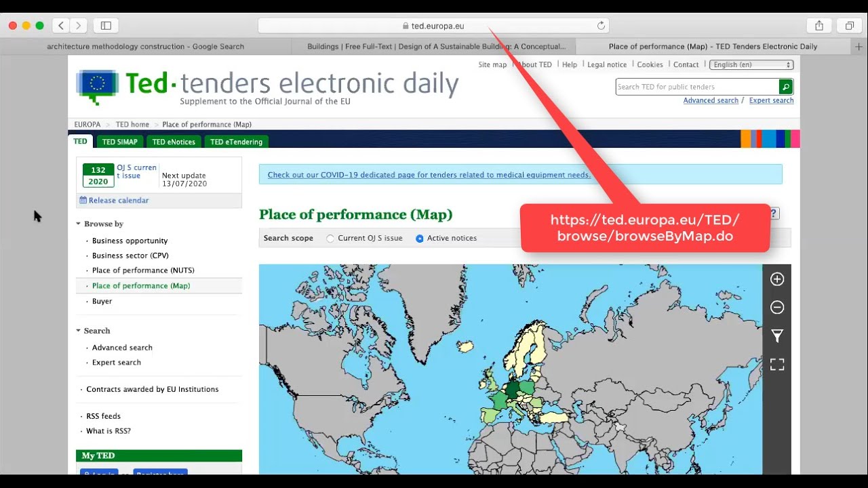Image resolution: width=868 pixels, height=488 pixels.
Task: Zoom in on the map with plus icon
Action: tap(777, 279)
